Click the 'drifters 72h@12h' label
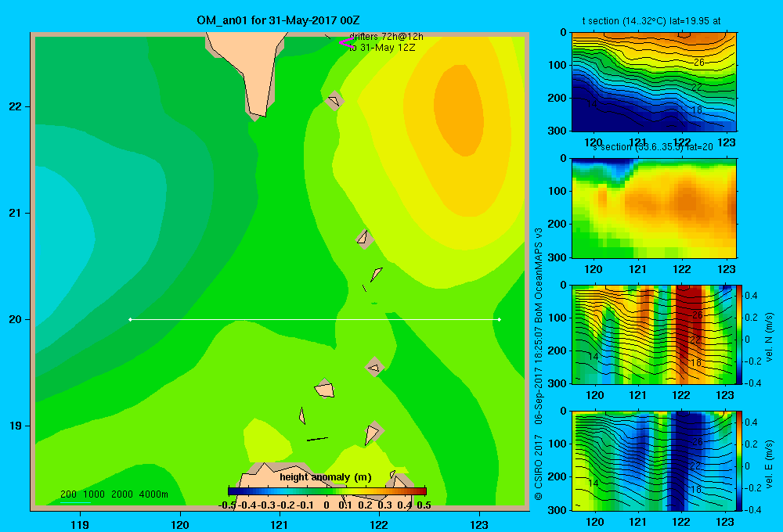 [x=386, y=37]
